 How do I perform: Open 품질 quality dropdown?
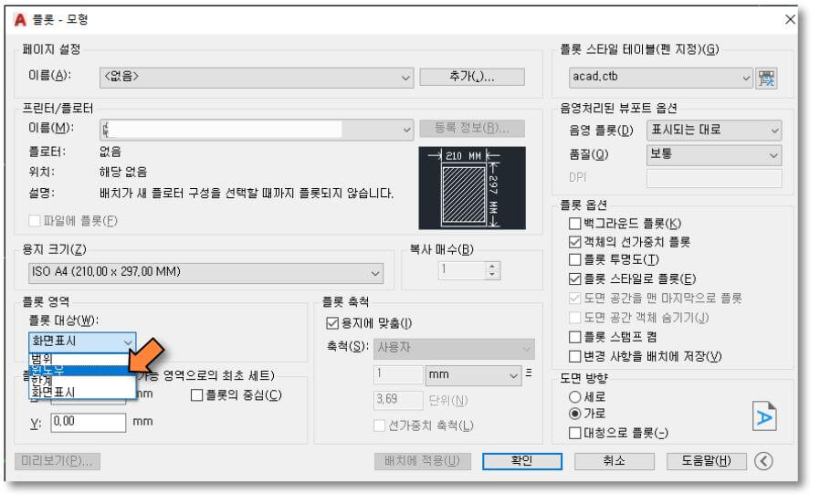coord(714,155)
